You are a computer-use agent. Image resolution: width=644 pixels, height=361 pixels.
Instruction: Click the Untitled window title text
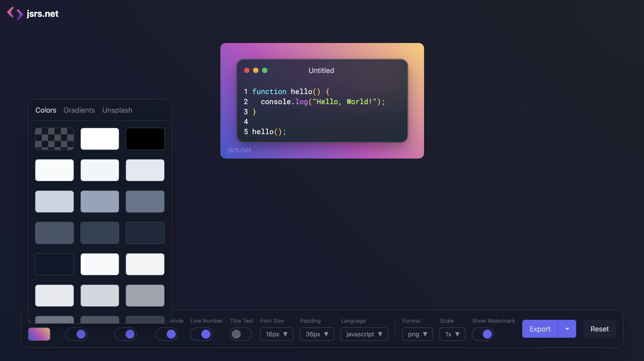321,71
